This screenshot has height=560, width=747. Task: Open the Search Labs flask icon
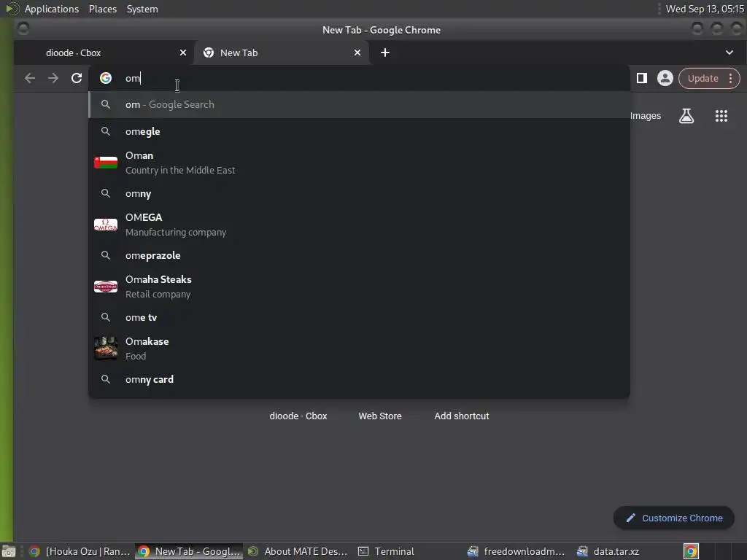coord(686,116)
